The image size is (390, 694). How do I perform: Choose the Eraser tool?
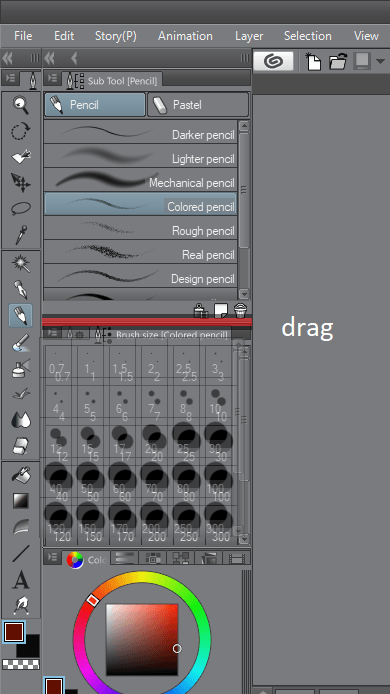point(21,446)
